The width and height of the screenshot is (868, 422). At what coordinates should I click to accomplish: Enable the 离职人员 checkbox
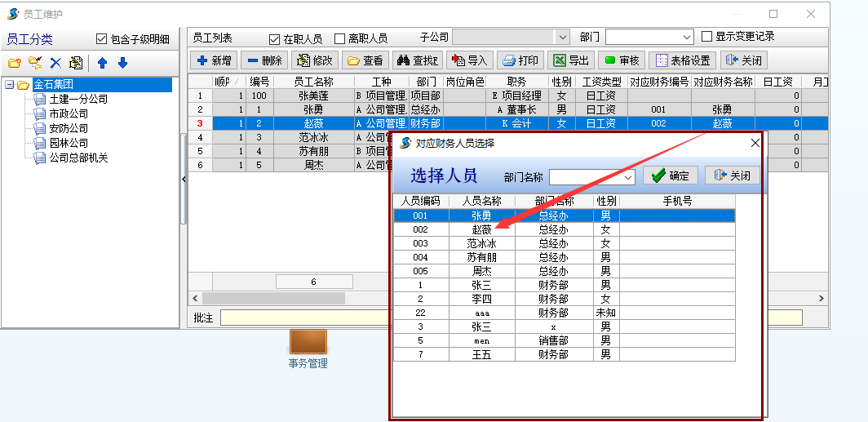pos(340,38)
